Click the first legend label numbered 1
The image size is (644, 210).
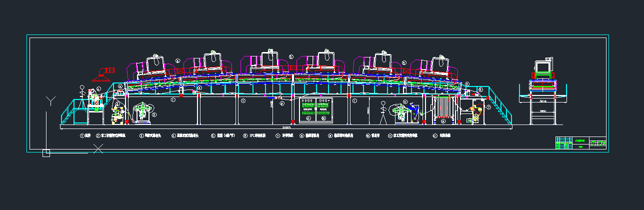tap(85, 135)
